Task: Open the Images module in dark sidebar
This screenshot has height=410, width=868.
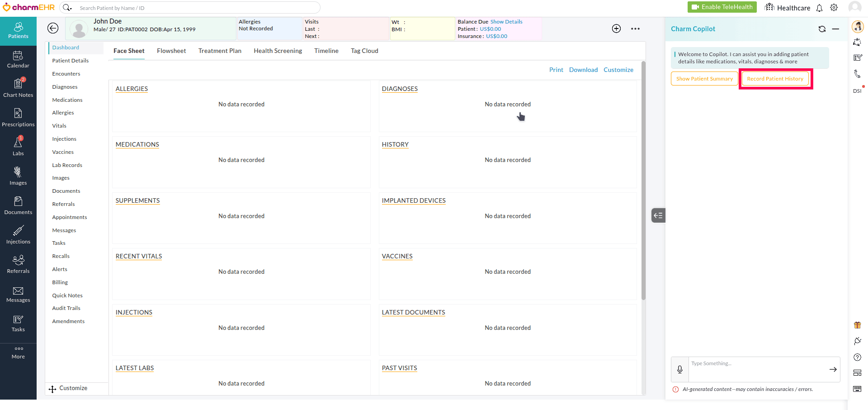Action: pos(18,176)
